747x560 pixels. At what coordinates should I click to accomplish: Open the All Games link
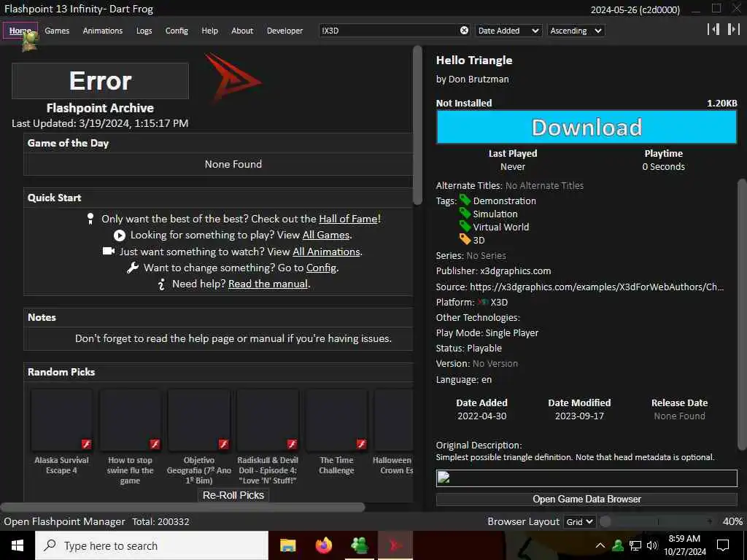(x=326, y=235)
